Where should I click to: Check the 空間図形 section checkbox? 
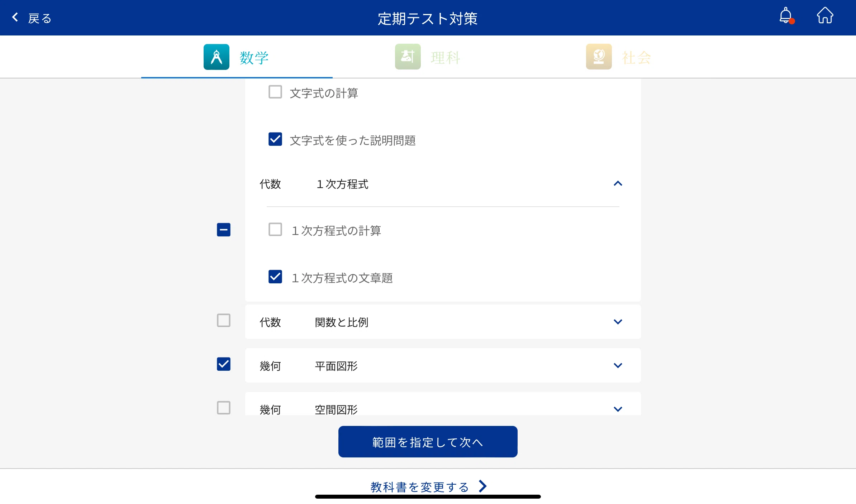coord(224,408)
